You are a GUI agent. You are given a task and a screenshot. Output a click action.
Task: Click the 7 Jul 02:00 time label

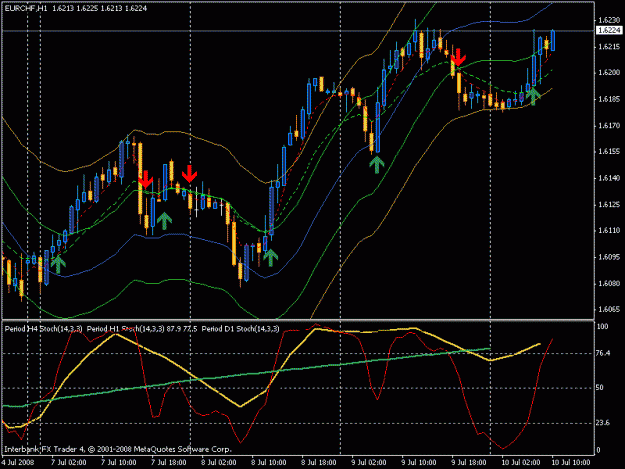[68, 462]
